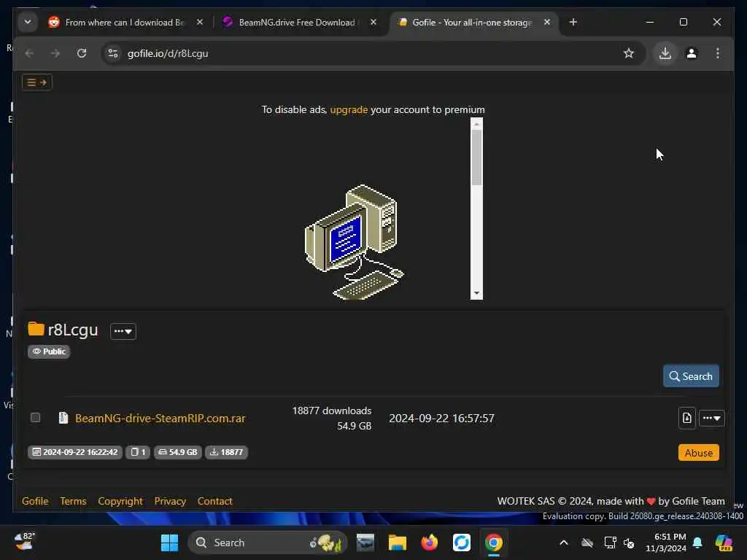
Task: Open a new browser tab
Action: 573,22
